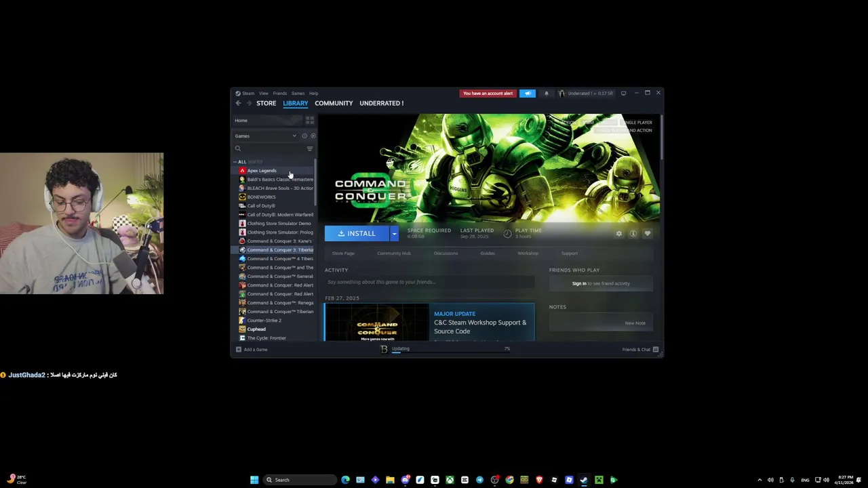Screen dimensions: 868x488
Task: Click the Home library button
Action: click(x=268, y=120)
